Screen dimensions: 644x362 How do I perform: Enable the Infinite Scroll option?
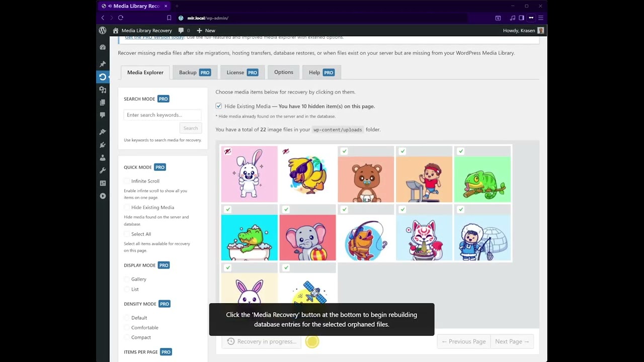click(127, 181)
